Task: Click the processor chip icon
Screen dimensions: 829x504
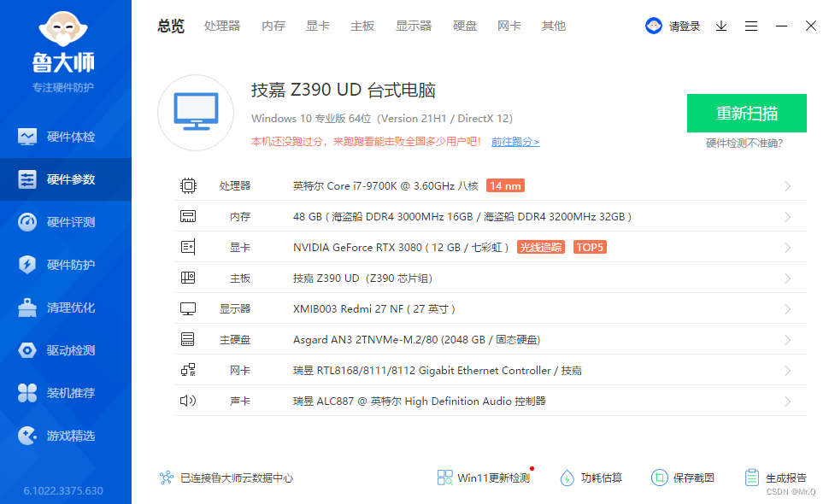Action: click(188, 186)
